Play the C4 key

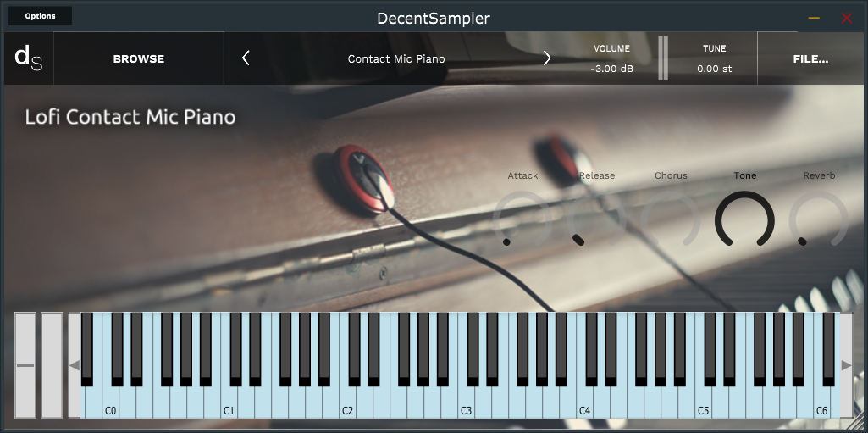click(x=584, y=402)
